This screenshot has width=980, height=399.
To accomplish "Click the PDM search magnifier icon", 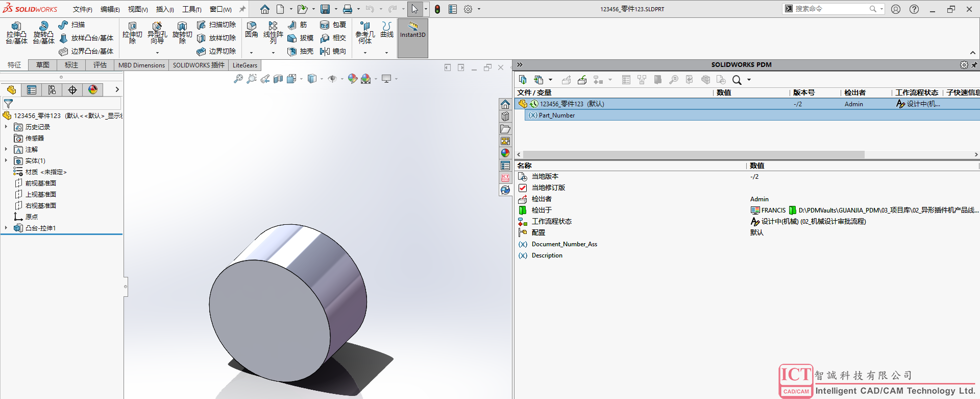I will [737, 80].
